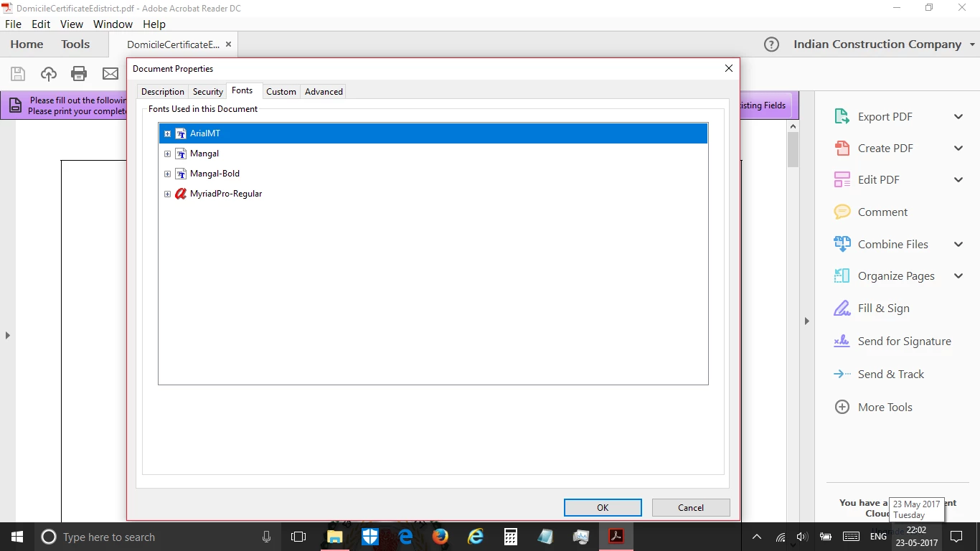Switch to the Security tab

[208, 92]
